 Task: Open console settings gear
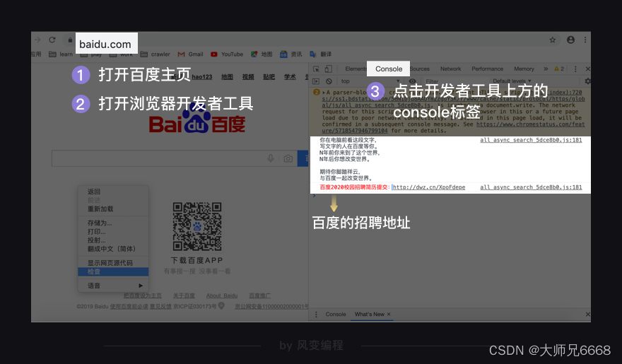point(587,81)
